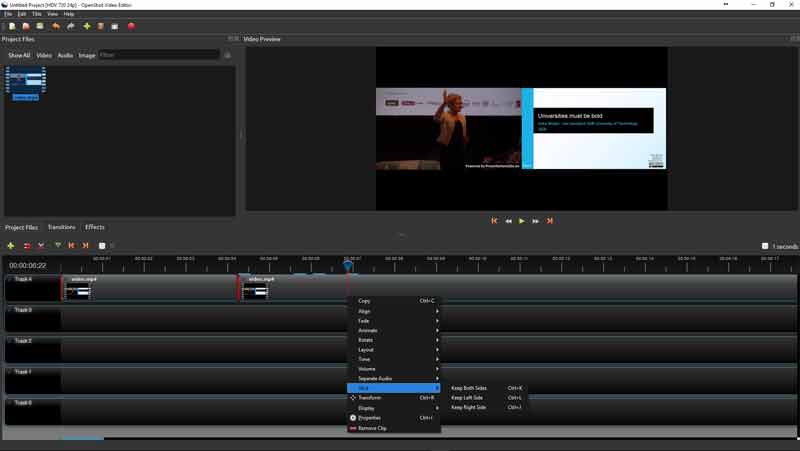The image size is (800, 451).
Task: Click red Remove Clip icon in menu
Action: tap(353, 428)
